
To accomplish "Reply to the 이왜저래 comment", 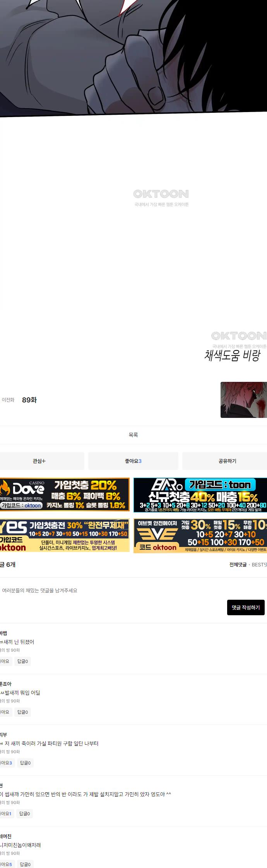I will [25, 864].
